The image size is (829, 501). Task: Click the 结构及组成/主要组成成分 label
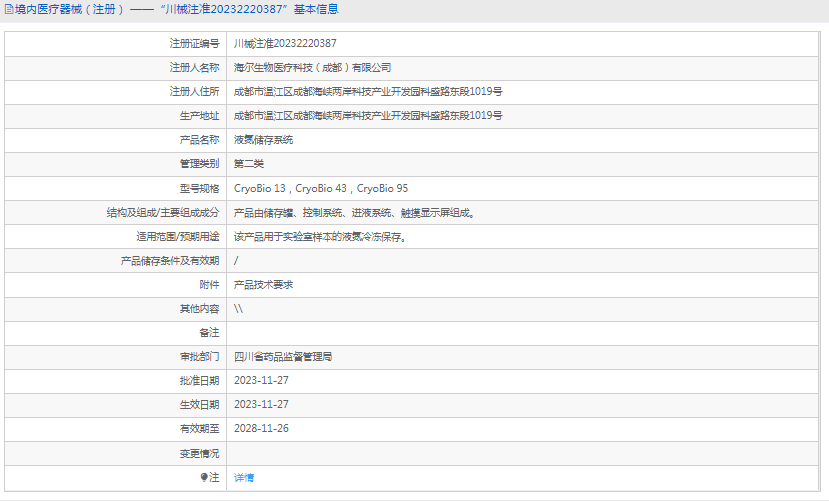163,213
